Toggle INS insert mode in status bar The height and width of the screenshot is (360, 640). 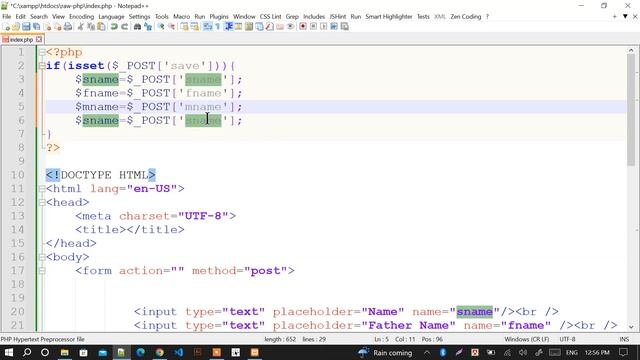pos(624,339)
